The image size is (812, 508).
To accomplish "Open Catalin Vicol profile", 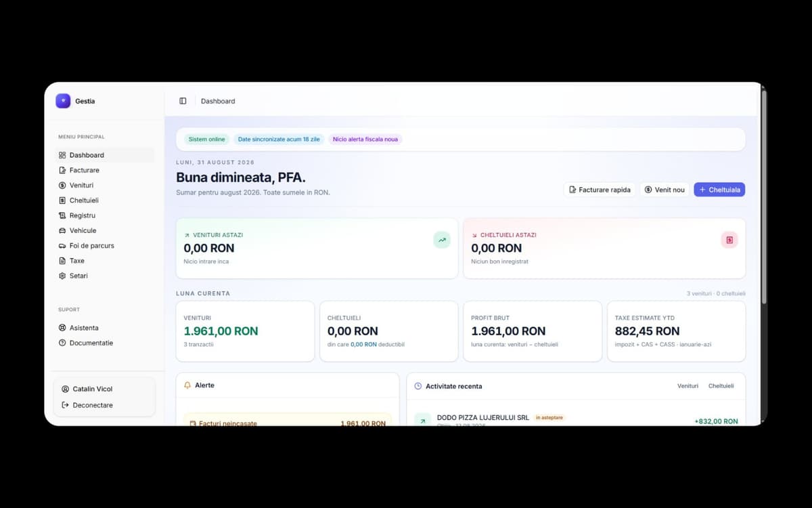I will click(104, 389).
